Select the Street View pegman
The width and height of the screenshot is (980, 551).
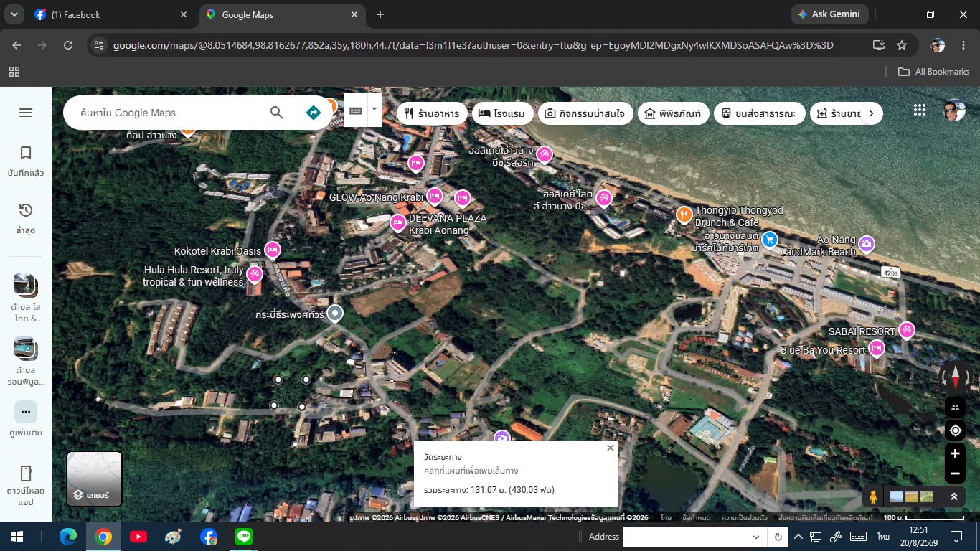(873, 496)
